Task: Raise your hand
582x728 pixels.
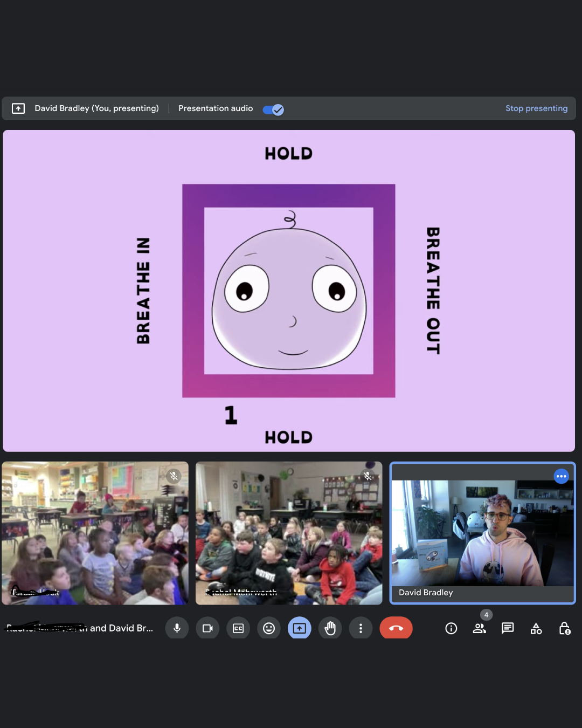Action: (330, 628)
